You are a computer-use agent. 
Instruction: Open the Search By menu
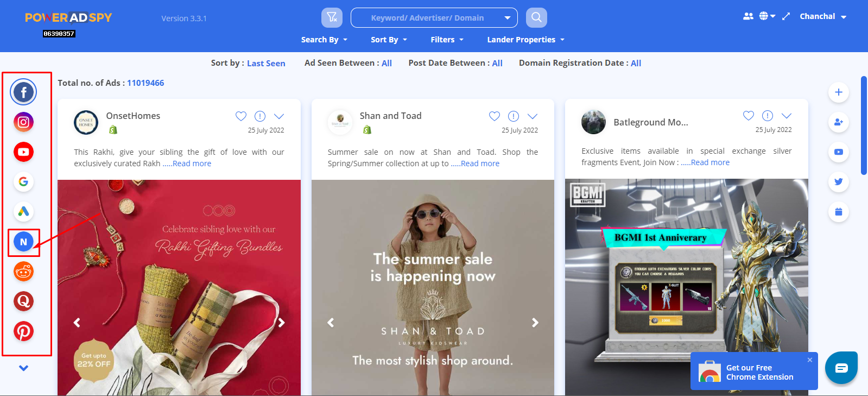click(325, 40)
